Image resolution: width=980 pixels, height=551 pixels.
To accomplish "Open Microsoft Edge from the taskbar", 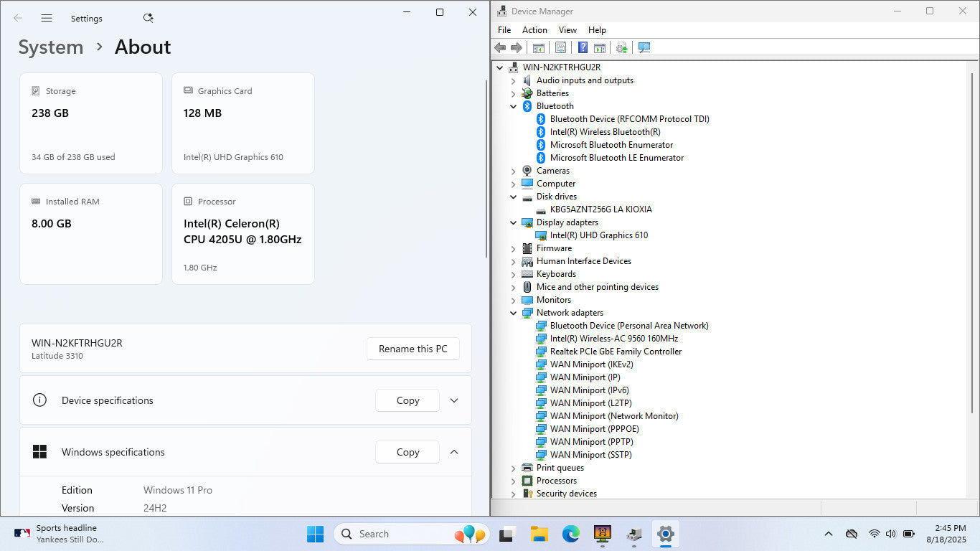I will click(570, 534).
